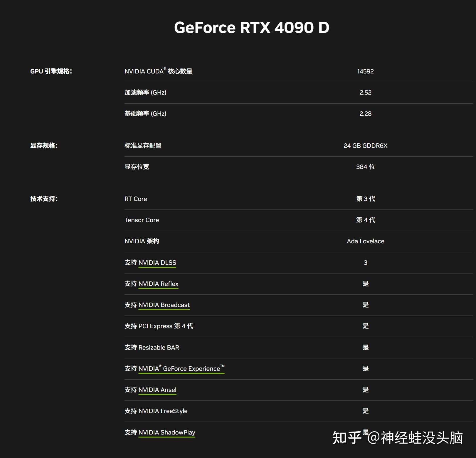Click the 知乎 watermark text

[x=347, y=437]
